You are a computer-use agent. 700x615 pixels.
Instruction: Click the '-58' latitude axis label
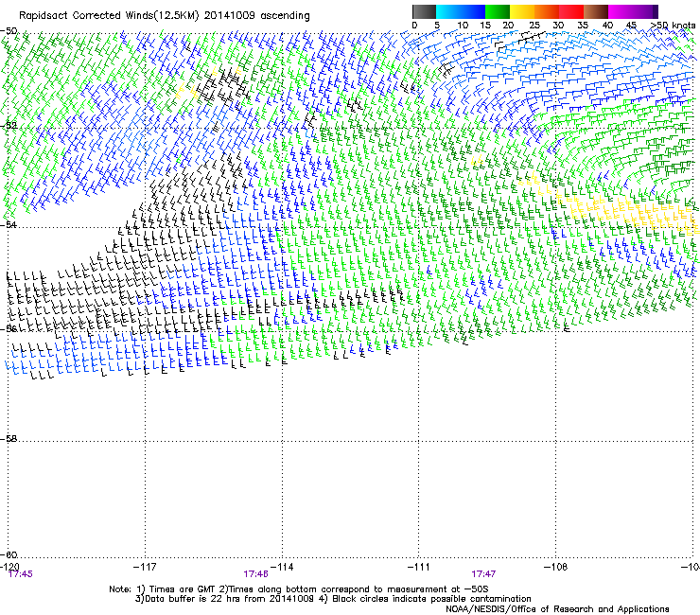click(x=9, y=439)
